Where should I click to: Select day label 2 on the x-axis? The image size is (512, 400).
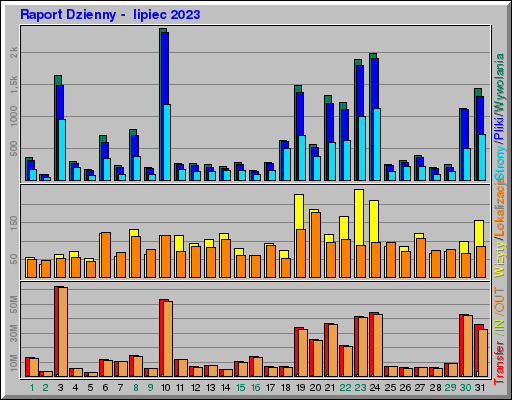(x=45, y=388)
